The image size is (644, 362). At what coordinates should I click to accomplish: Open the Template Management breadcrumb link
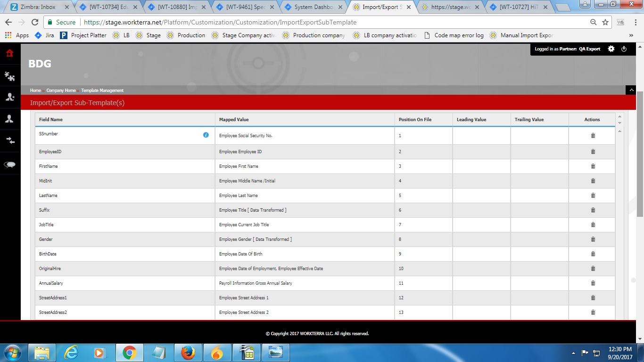tap(102, 90)
